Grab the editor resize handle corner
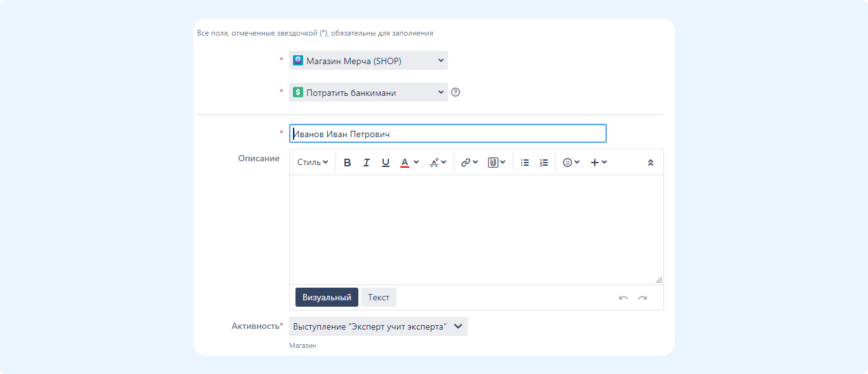 tap(659, 279)
